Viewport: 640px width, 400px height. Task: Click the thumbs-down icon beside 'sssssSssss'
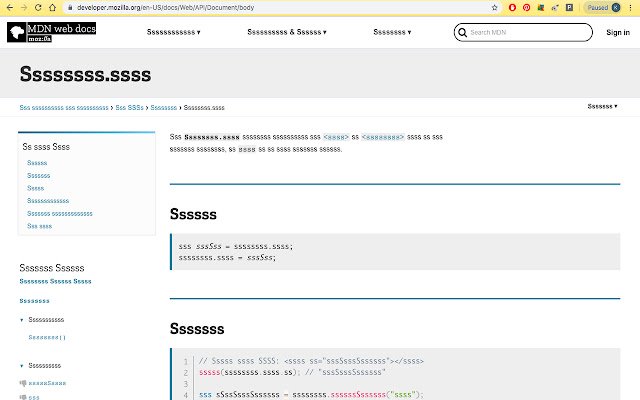point(23,383)
